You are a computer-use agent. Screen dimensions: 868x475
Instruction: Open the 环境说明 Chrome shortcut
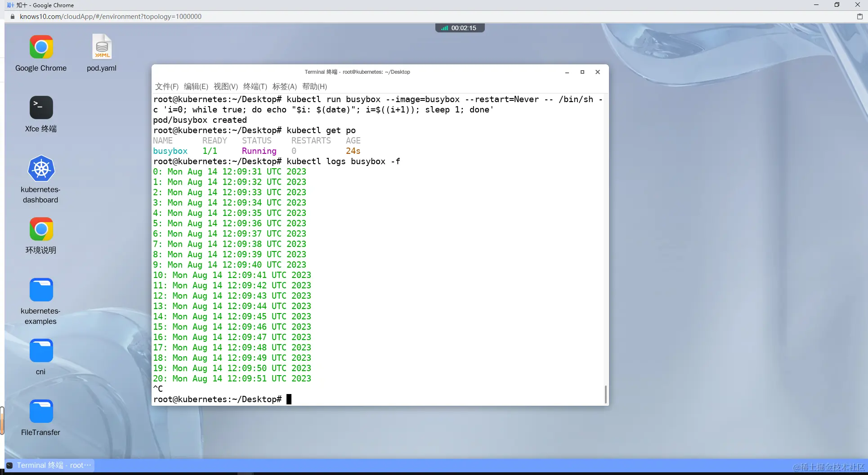coord(41,229)
